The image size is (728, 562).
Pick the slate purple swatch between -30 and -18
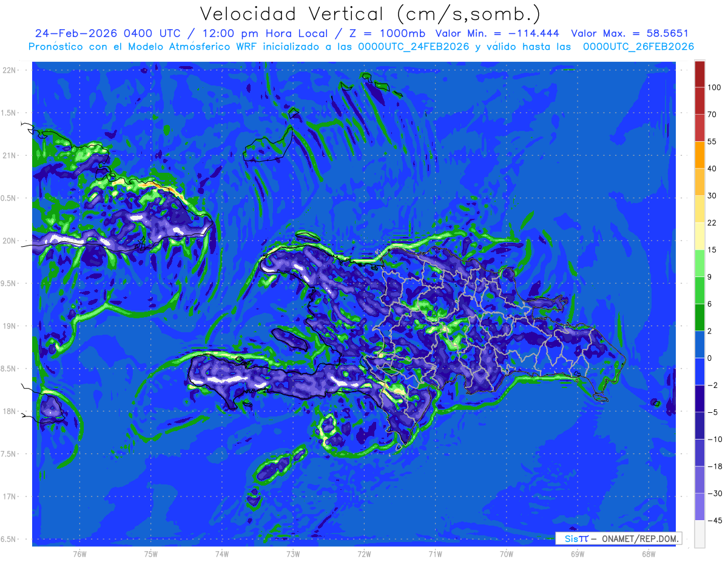(699, 480)
